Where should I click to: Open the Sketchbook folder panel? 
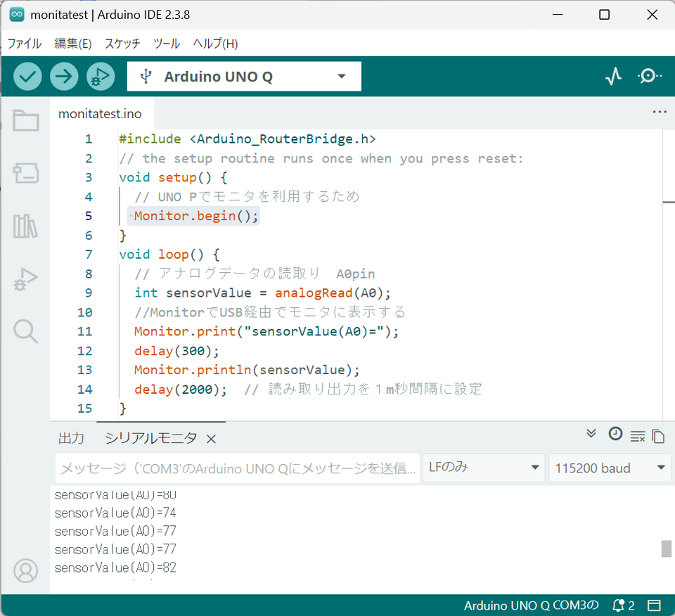(26, 121)
